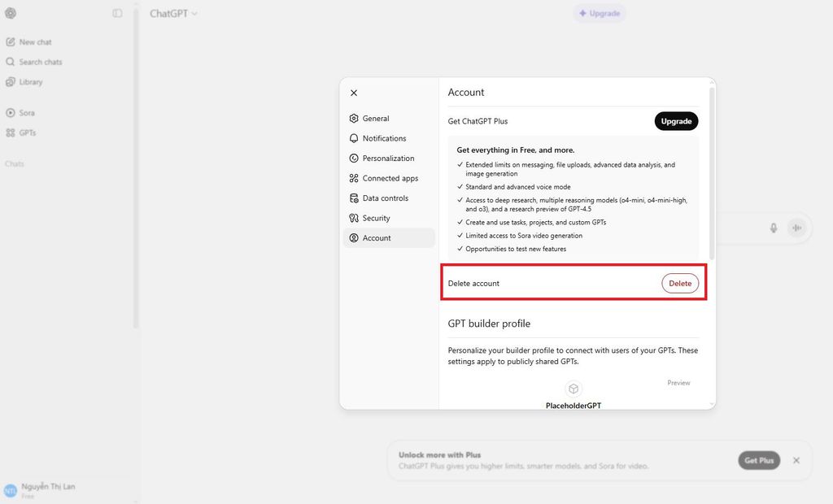This screenshot has height=504, width=833.
Task: Click the microphone dictation icon
Action: [x=774, y=228]
